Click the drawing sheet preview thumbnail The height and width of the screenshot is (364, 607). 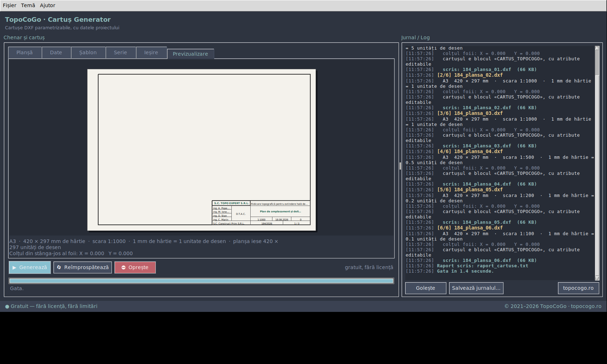coord(202,150)
